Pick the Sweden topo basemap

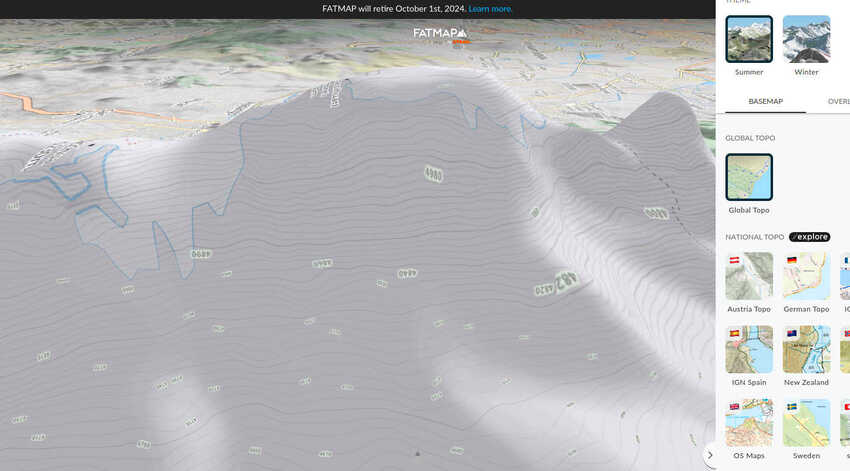pyautogui.click(x=806, y=423)
